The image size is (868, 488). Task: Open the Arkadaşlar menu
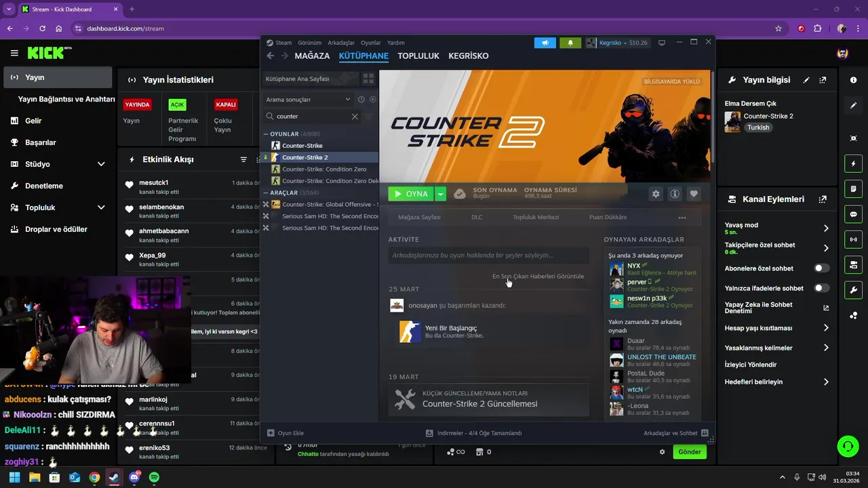(341, 43)
